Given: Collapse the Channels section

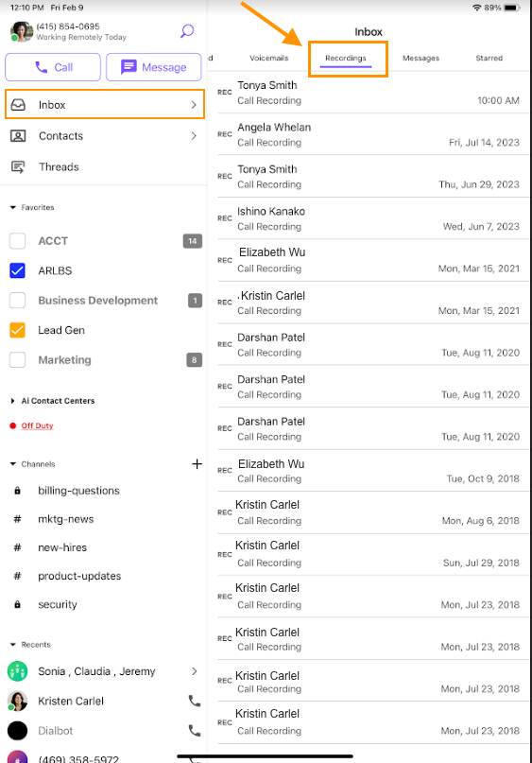Looking at the screenshot, I should point(13,464).
